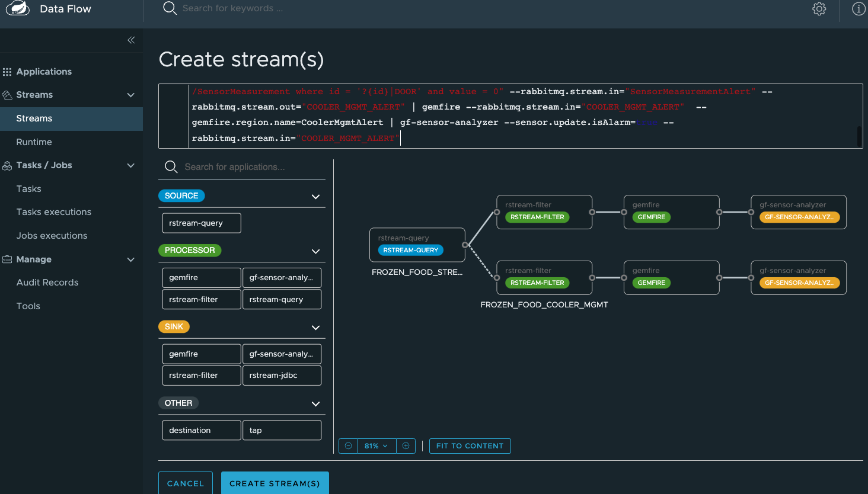This screenshot has width=868, height=494.
Task: Focus the Search for keywords field
Action: tap(232, 8)
